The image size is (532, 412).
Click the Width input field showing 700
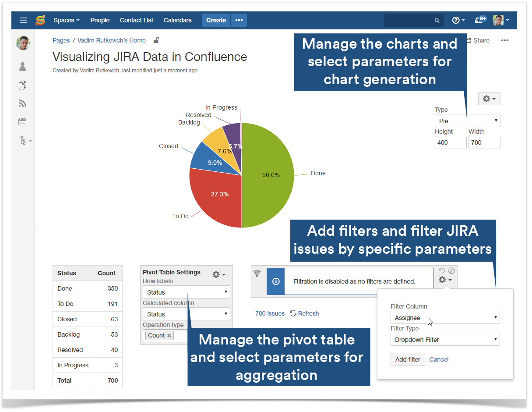tap(484, 142)
